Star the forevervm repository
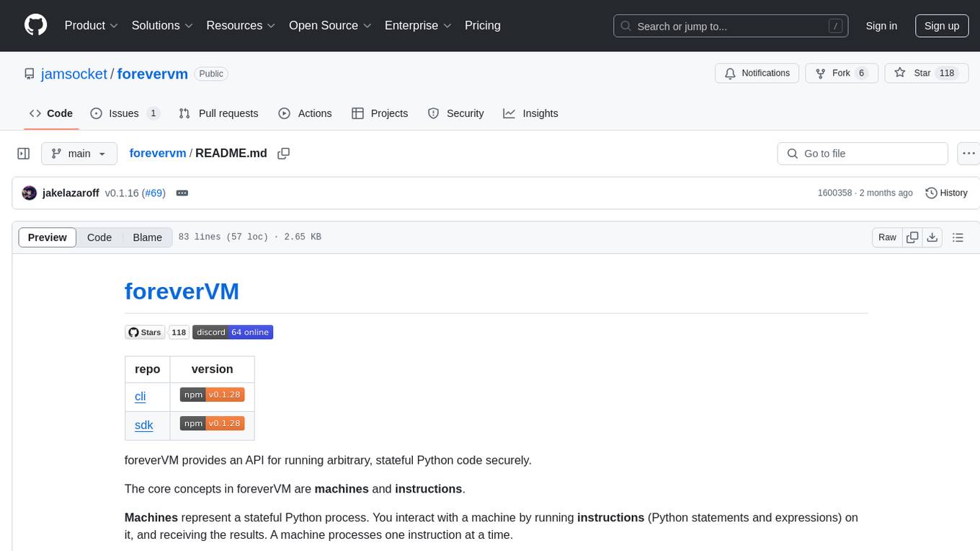 [x=927, y=73]
